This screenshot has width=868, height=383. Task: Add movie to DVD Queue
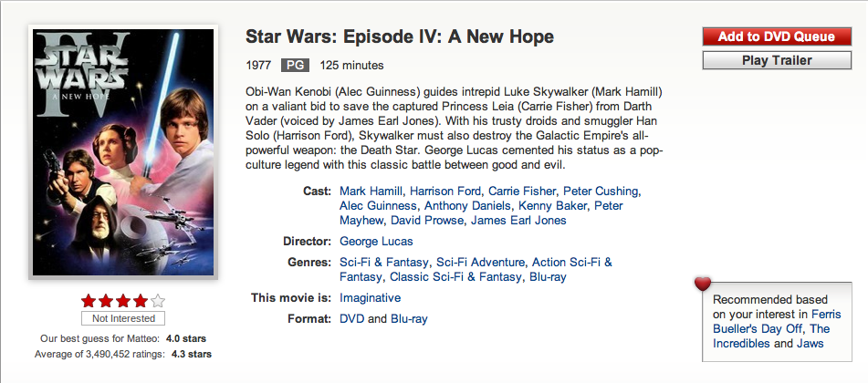click(776, 37)
